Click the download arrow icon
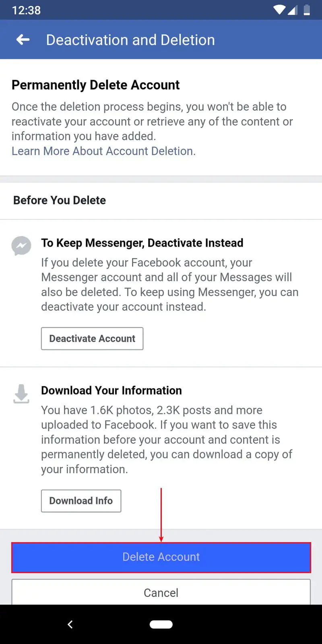 (21, 394)
